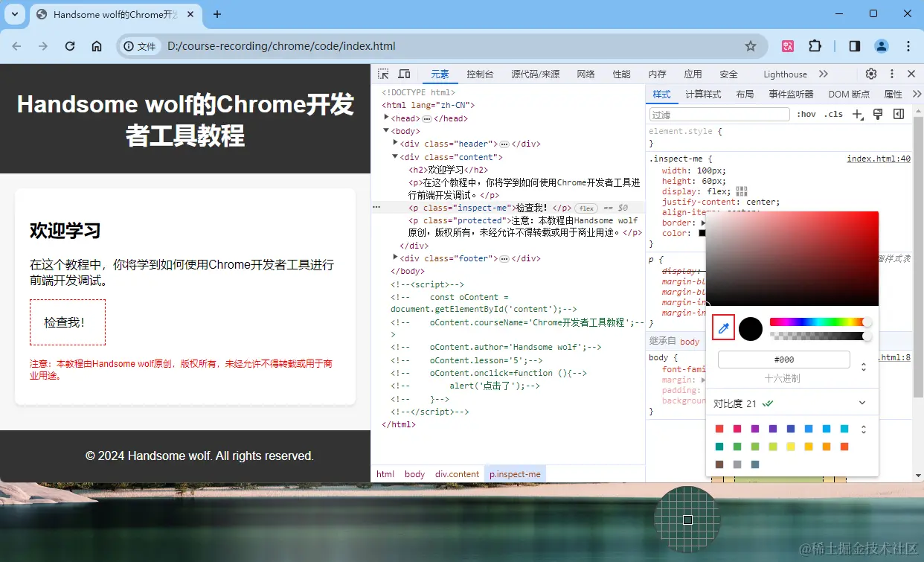Click the eyedropper color picker tool

click(x=724, y=328)
